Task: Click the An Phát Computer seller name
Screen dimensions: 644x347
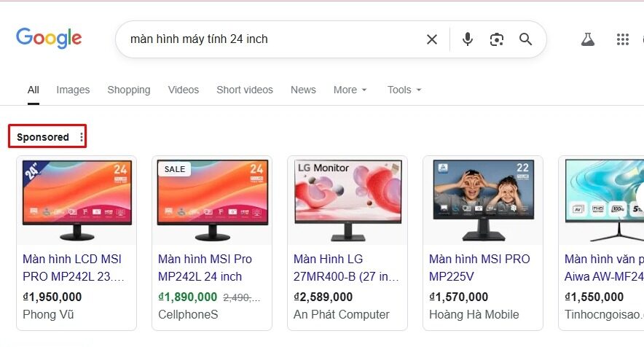Action: (341, 314)
